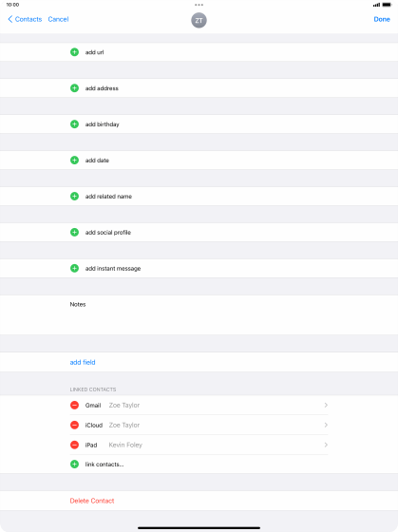Open the Gmail Zoe Taylor row chevron
Screen dimensions: 398x532
click(x=326, y=405)
